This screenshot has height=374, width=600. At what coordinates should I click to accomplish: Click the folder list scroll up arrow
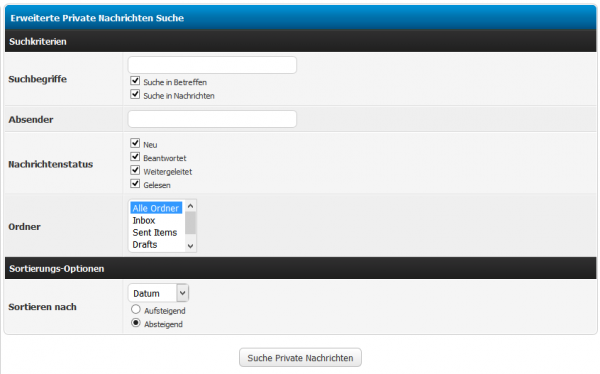coord(191,206)
